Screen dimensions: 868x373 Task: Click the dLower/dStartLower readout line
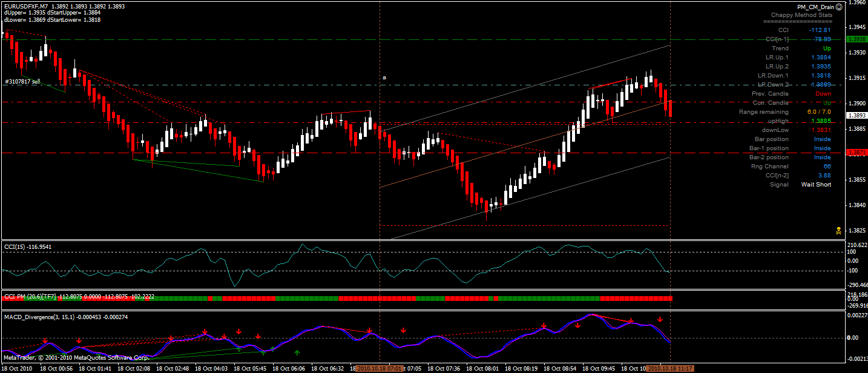coord(52,20)
